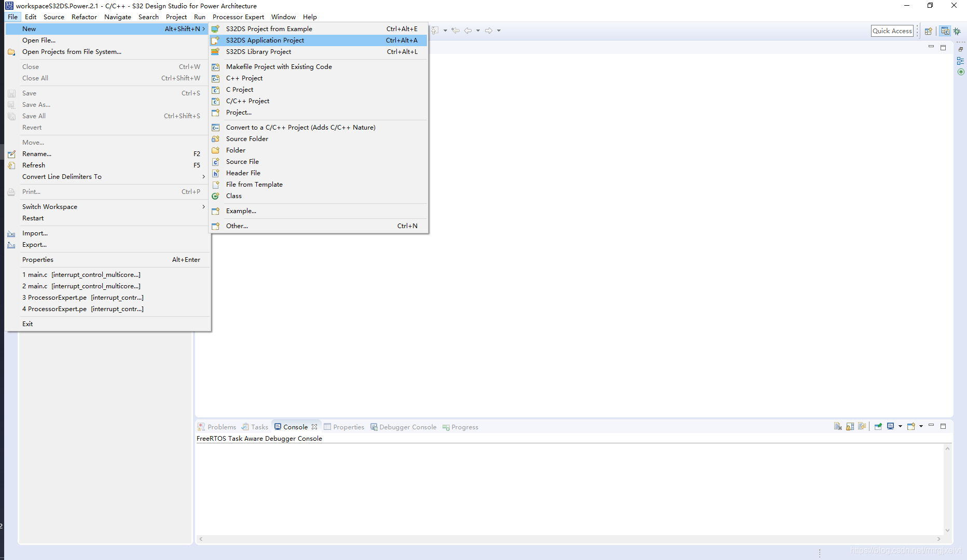Click Rename... in the File menu
967x560 pixels.
point(107,153)
